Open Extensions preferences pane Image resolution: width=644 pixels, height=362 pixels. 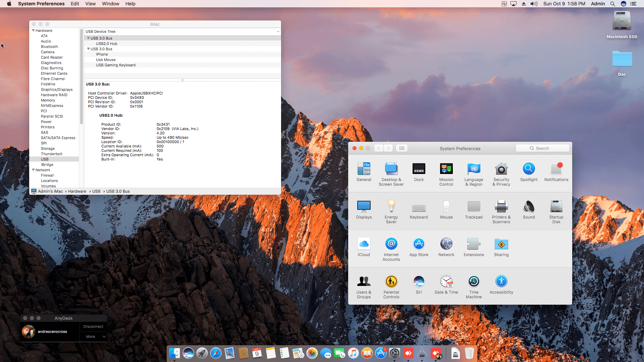(x=474, y=247)
